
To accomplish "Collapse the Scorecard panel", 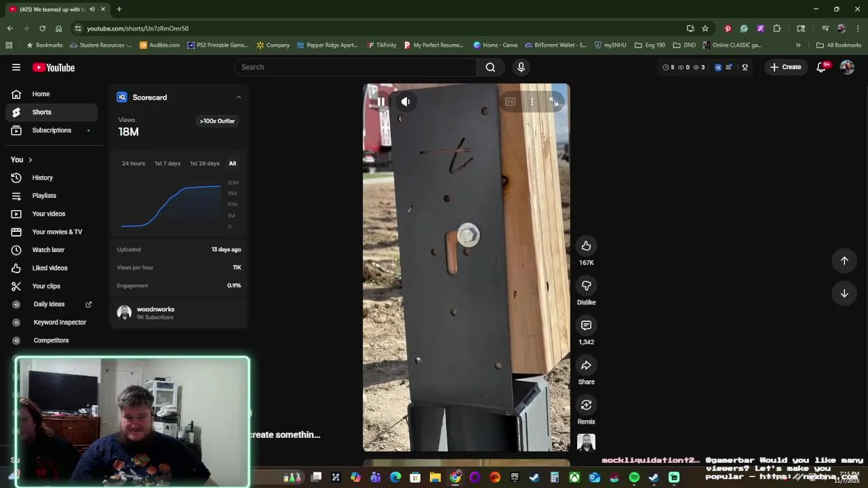I will click(239, 98).
